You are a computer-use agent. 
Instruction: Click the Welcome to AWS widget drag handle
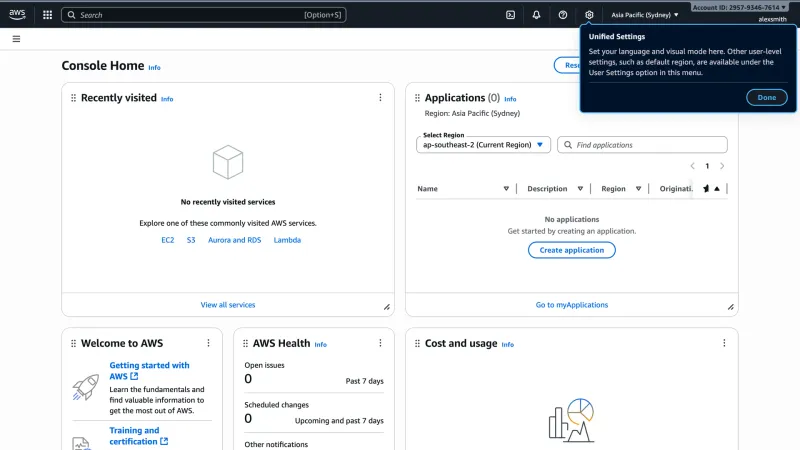(73, 343)
